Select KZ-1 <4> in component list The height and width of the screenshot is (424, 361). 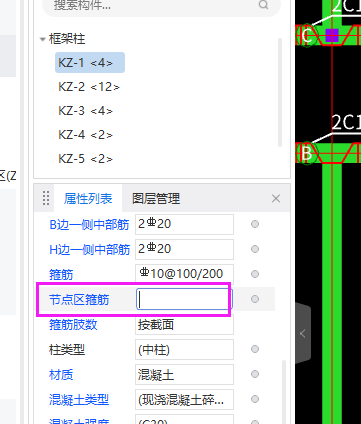(x=90, y=63)
